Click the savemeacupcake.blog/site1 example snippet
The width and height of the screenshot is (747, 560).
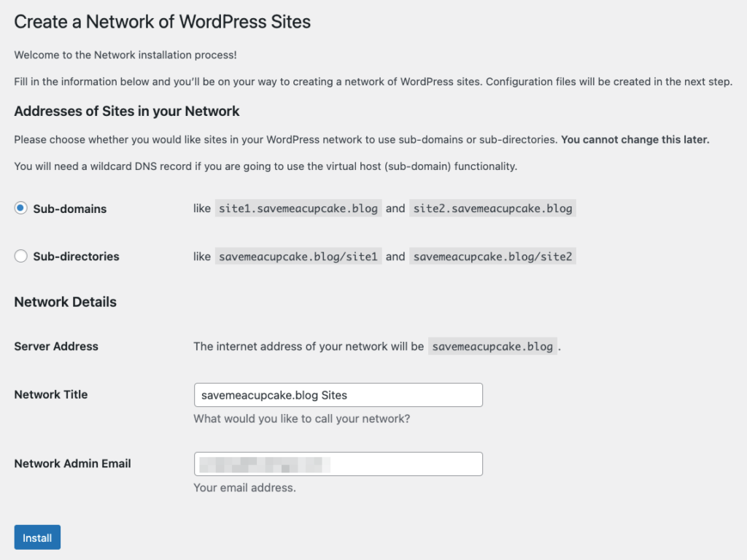(x=298, y=256)
